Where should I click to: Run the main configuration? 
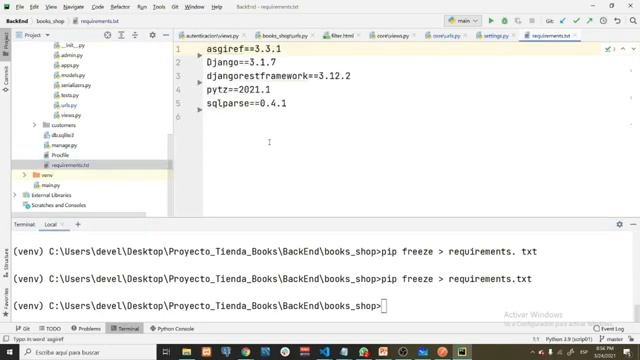pyautogui.click(x=491, y=21)
